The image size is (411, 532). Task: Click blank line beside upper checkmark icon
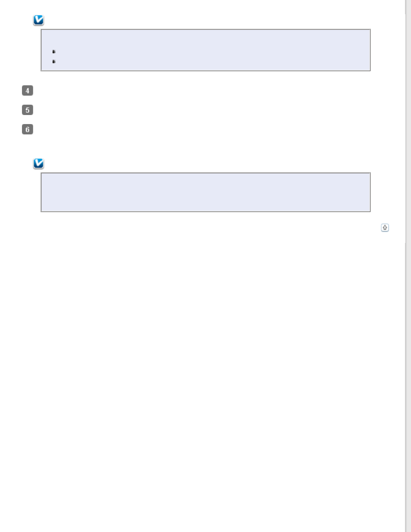(x=207, y=20)
